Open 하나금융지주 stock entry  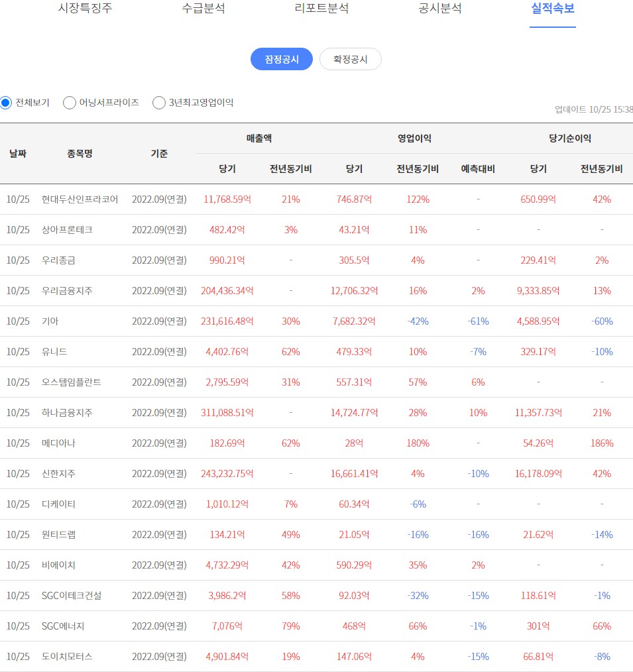(67, 413)
